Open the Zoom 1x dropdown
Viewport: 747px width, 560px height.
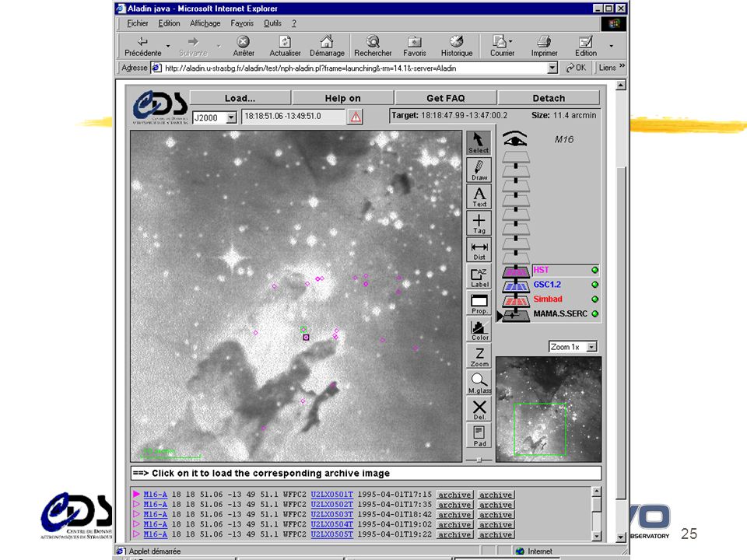pyautogui.click(x=591, y=347)
